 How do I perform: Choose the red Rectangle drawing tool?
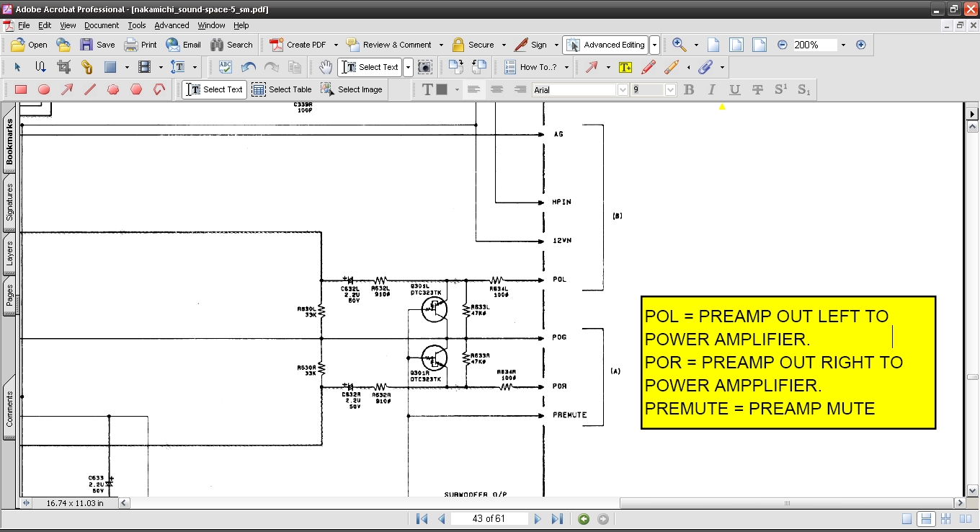[x=21, y=89]
